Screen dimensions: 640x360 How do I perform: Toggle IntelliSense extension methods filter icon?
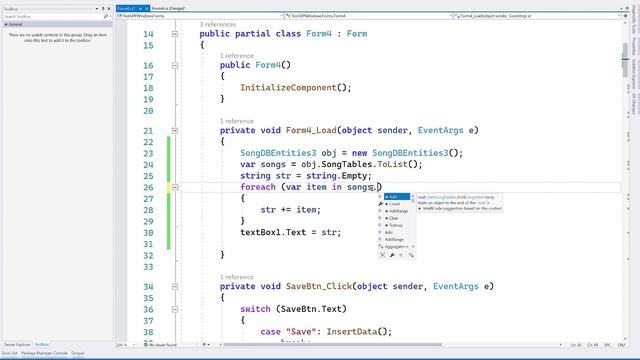[411, 255]
